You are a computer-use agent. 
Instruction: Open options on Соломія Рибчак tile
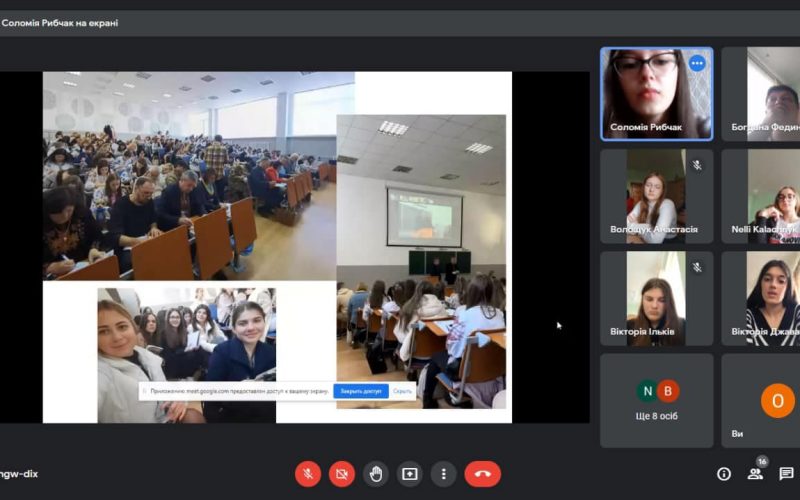697,63
